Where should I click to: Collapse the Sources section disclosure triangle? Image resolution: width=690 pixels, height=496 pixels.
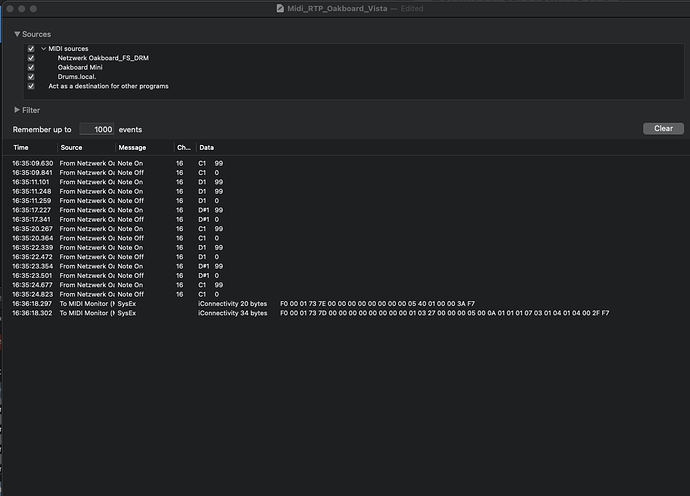coord(17,34)
